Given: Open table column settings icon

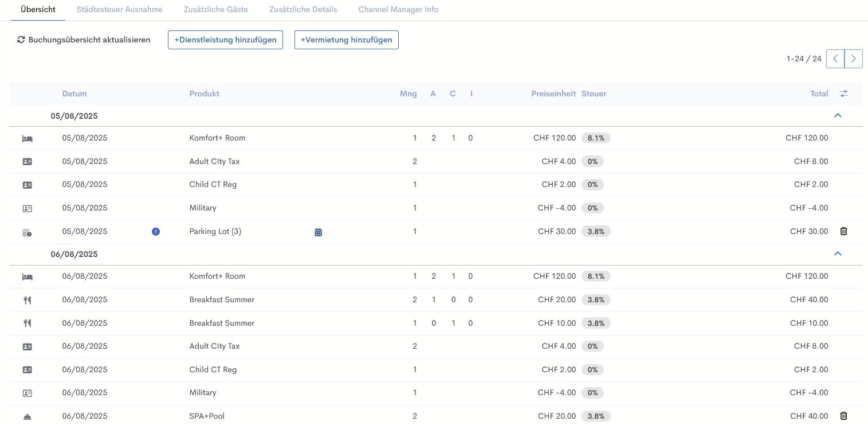Looking at the screenshot, I should [843, 93].
